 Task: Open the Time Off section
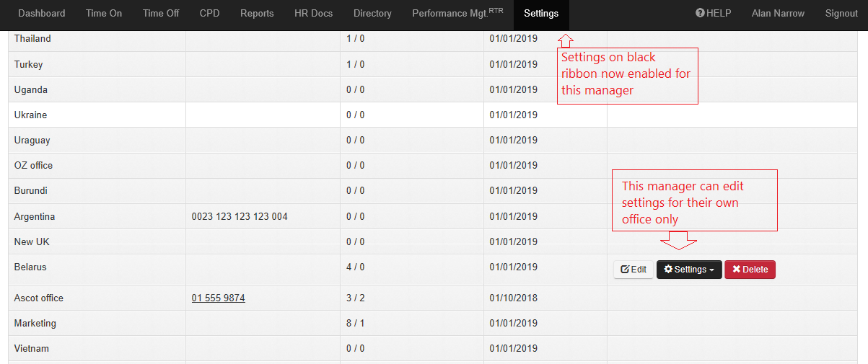click(161, 14)
